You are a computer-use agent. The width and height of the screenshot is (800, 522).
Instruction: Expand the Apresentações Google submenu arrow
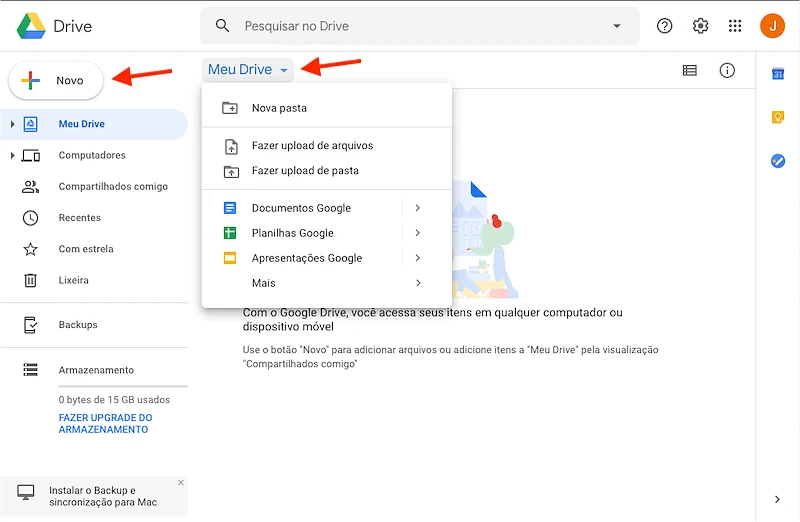point(418,258)
